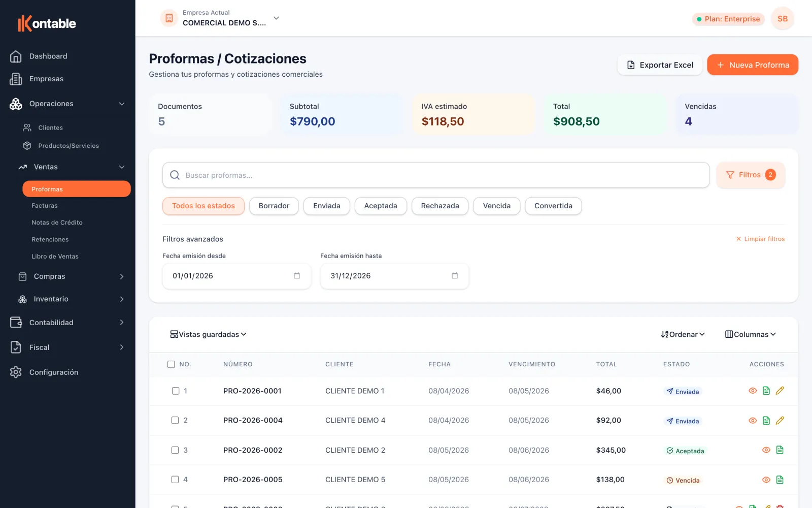Filter by Enviada status chip
This screenshot has height=508, width=812.
tap(327, 206)
